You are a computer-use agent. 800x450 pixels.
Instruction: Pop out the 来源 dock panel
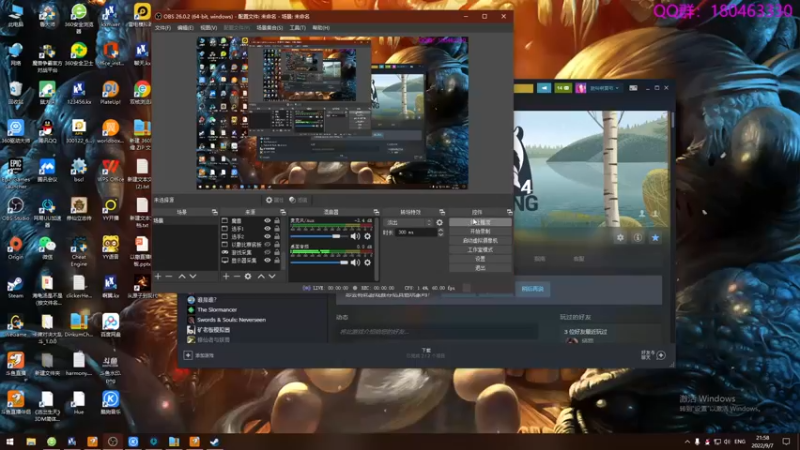(283, 212)
